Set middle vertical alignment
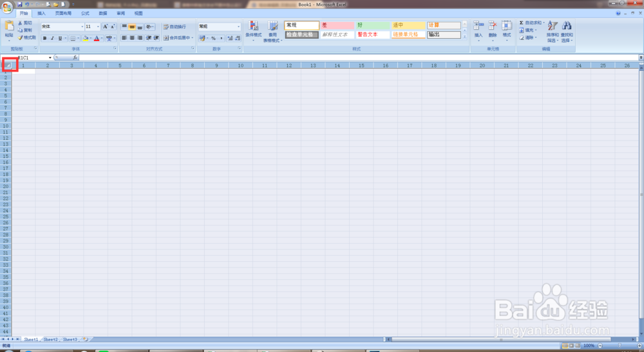The image size is (644, 352). (x=132, y=26)
